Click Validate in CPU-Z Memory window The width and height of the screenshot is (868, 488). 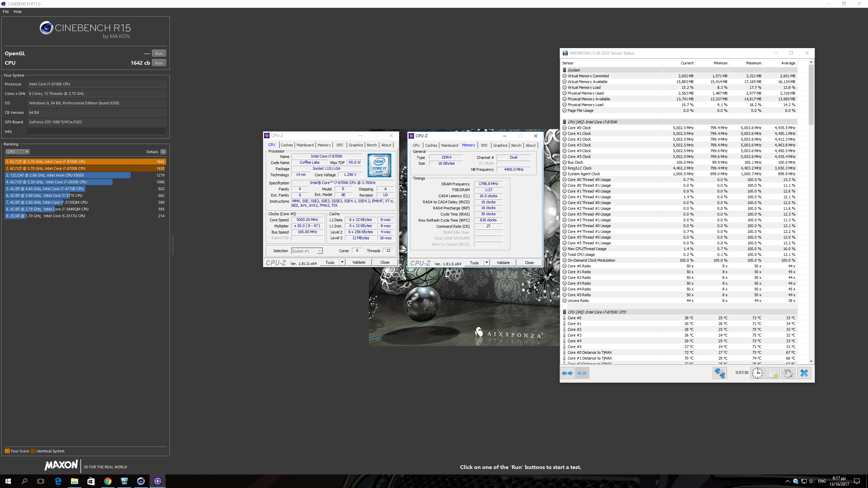click(503, 263)
